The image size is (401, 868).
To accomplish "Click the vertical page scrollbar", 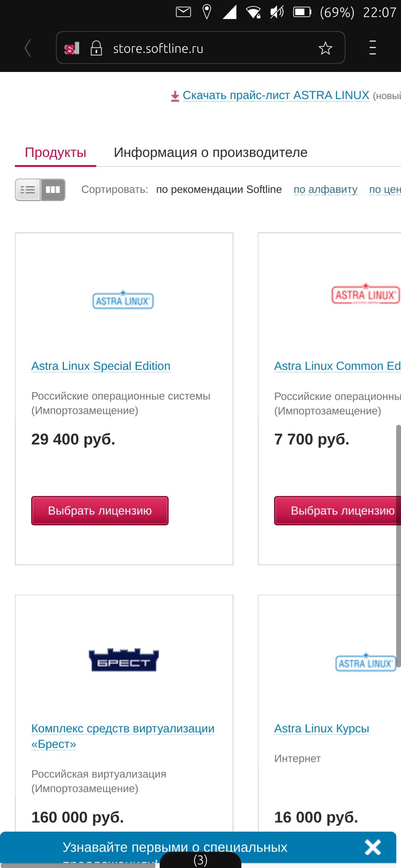I will coord(398,546).
